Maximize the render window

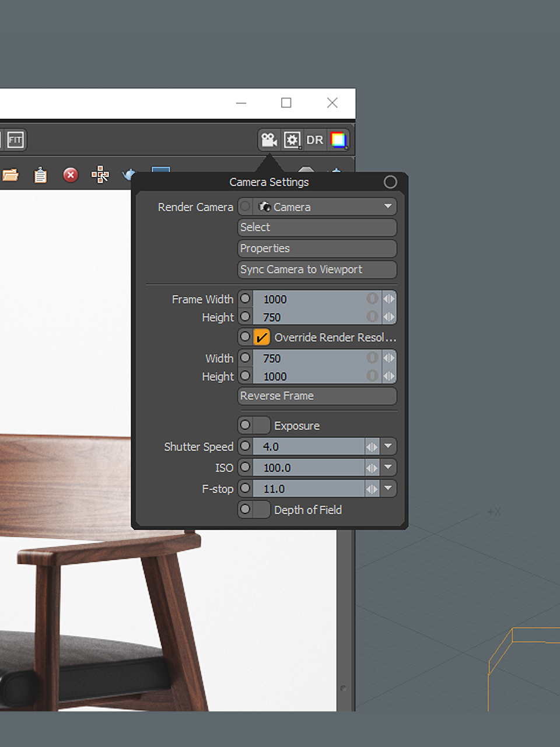(286, 103)
